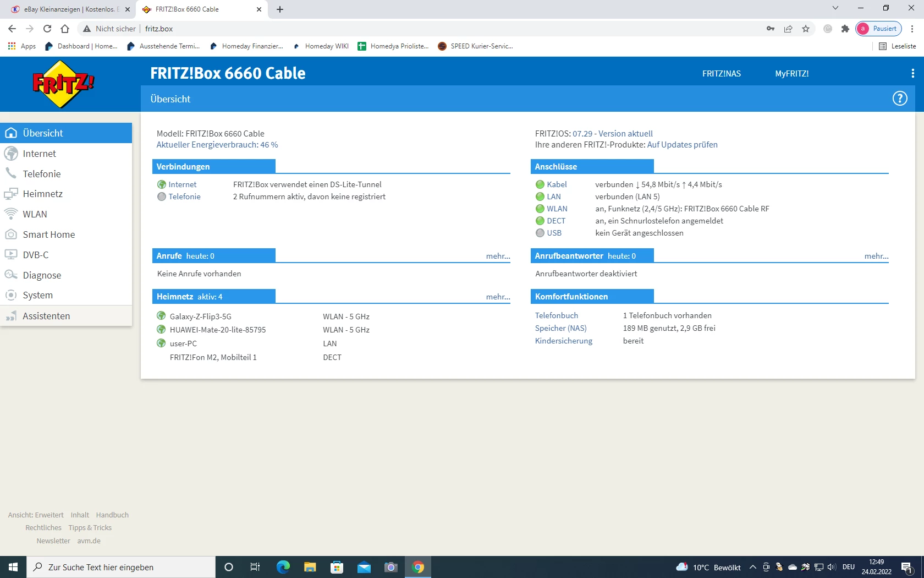Open FRITZ!NAS in the header
The image size is (924, 578).
722,74
